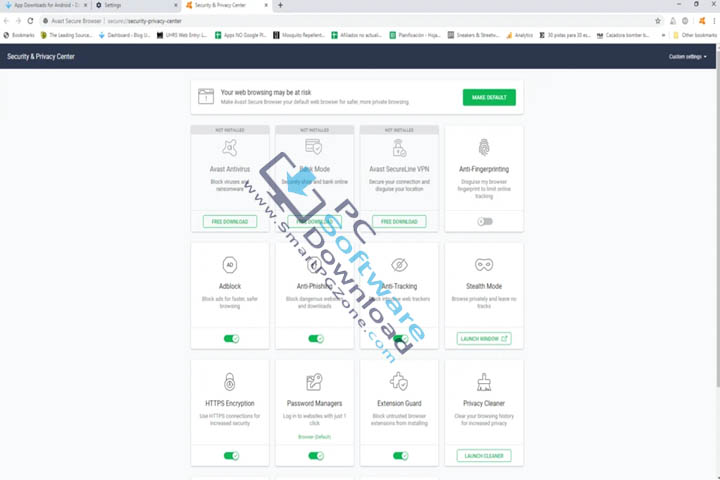Go back using the browser back arrow

6,21
